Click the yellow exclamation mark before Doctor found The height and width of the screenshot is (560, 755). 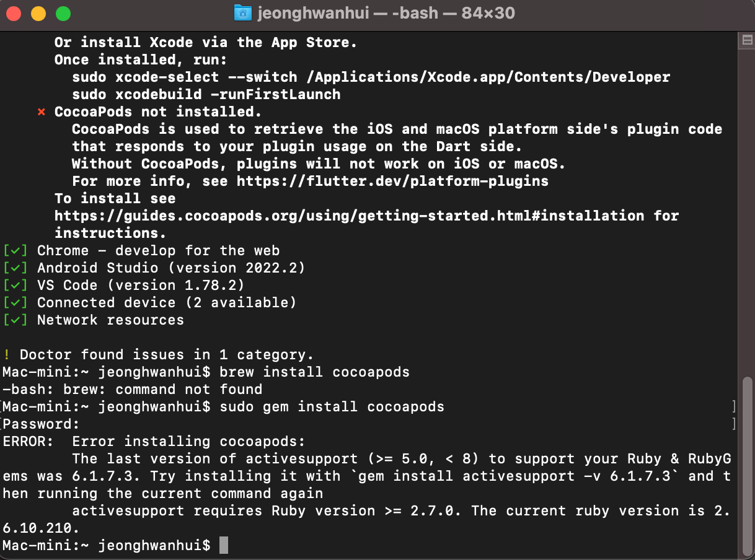pos(6,355)
